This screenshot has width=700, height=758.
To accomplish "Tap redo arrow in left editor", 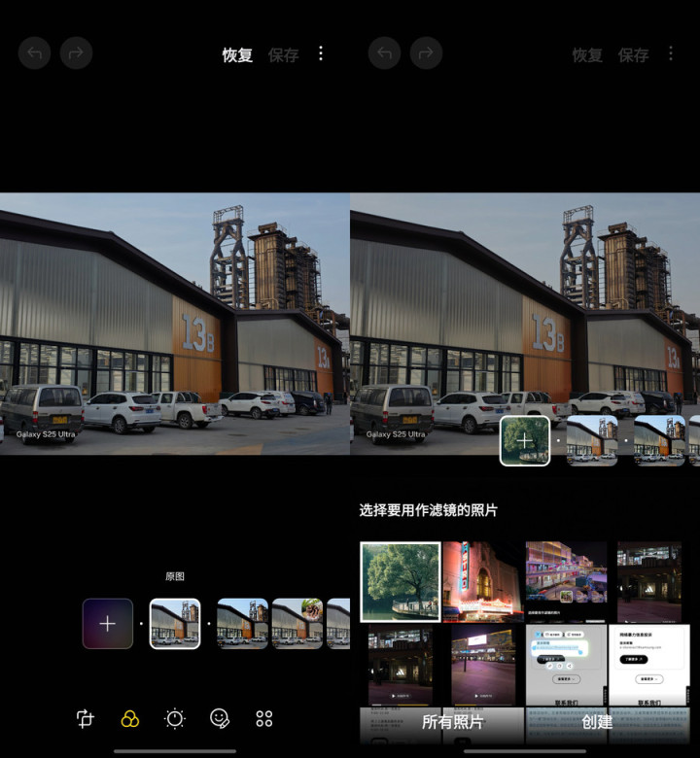I will [76, 52].
